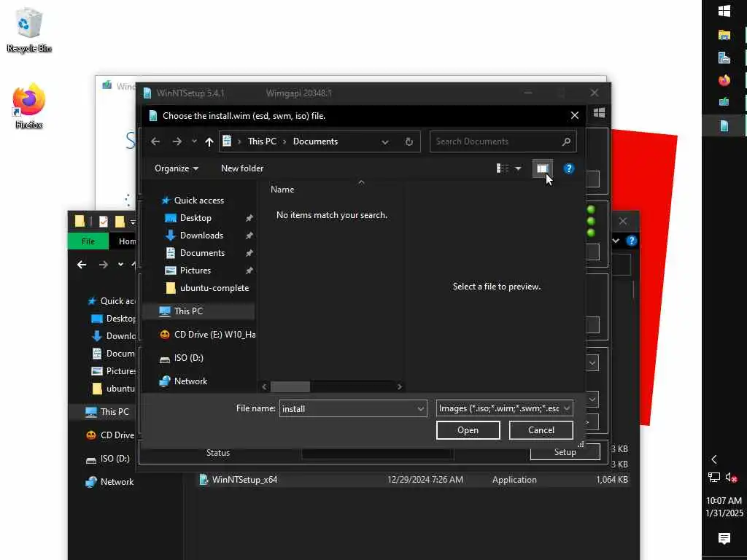Expand the File name dropdown arrow
Screen dimensions: 747x560
point(421,408)
